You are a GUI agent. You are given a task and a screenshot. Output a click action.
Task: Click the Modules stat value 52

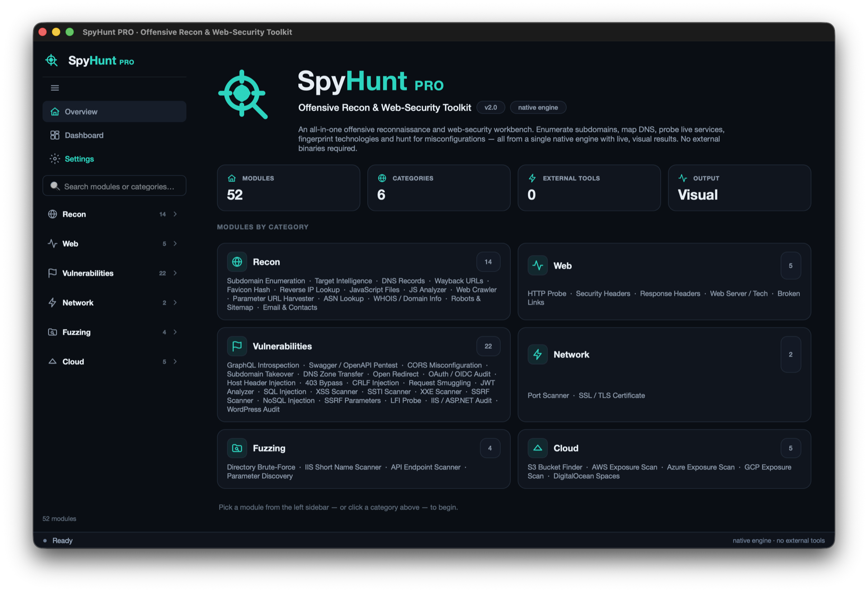tap(235, 194)
